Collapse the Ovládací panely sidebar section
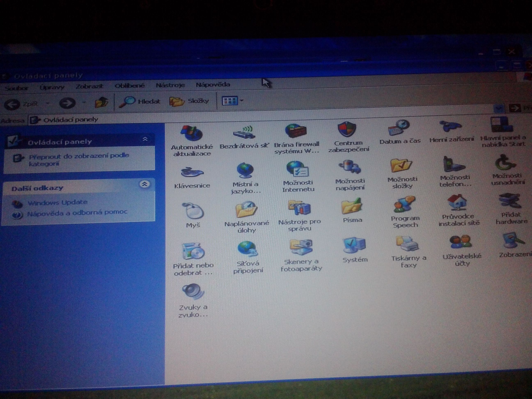The height and width of the screenshot is (399, 532). tap(145, 139)
